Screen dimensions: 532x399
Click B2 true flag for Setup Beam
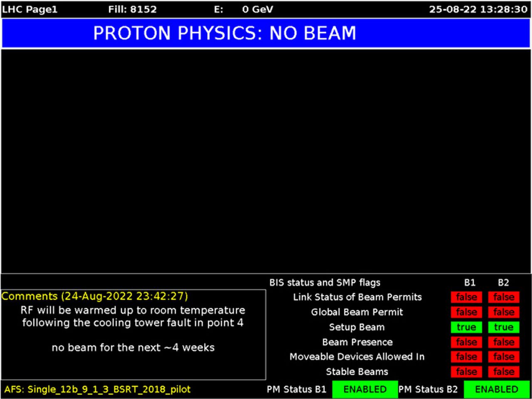click(x=503, y=327)
